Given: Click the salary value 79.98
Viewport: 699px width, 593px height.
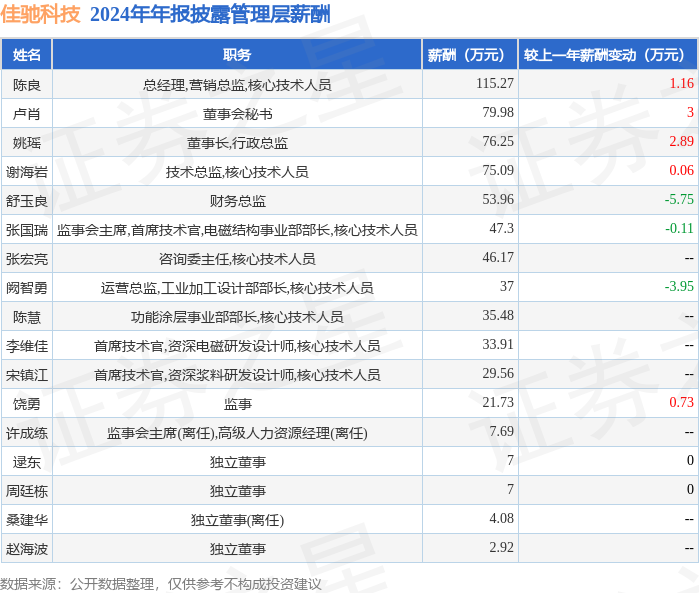Looking at the screenshot, I should click(x=498, y=112).
